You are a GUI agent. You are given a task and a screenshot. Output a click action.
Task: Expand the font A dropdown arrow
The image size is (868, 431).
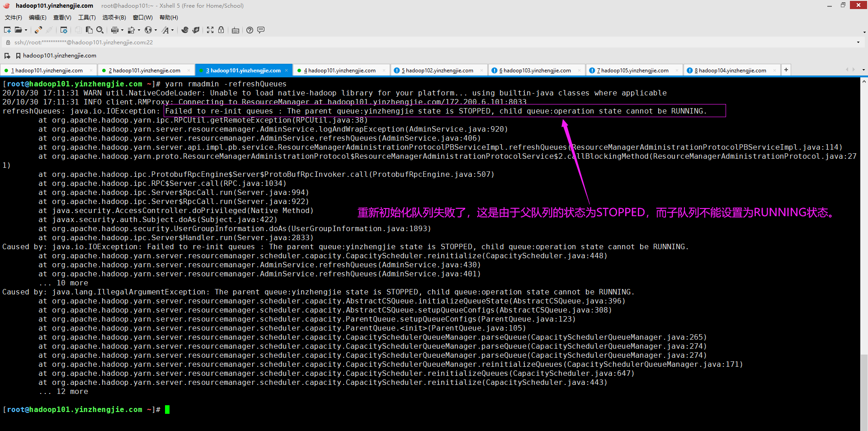coord(172,30)
